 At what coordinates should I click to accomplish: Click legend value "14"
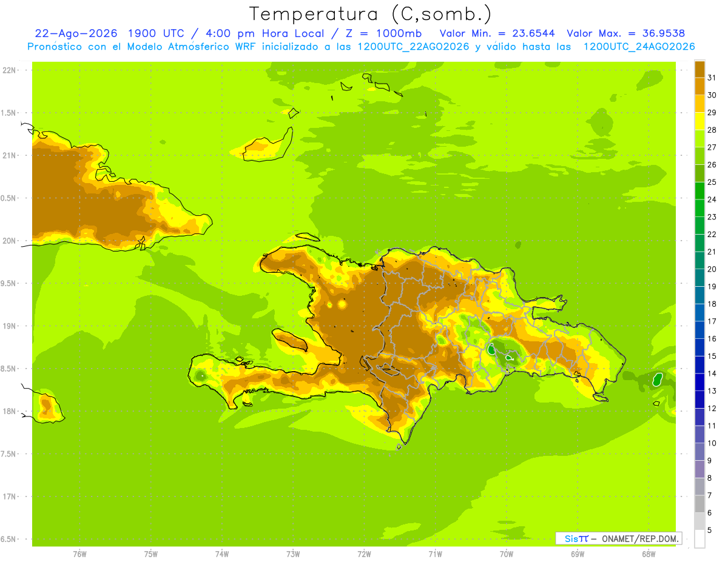(x=712, y=373)
